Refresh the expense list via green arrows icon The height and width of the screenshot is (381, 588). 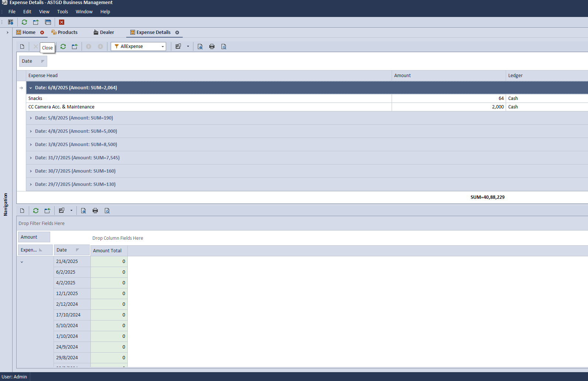(63, 46)
